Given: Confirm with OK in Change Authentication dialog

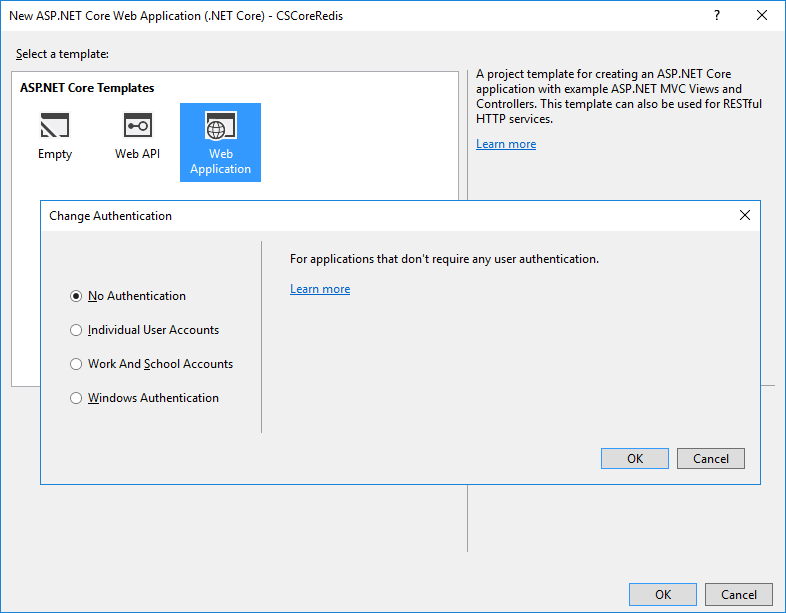Looking at the screenshot, I should [x=635, y=459].
